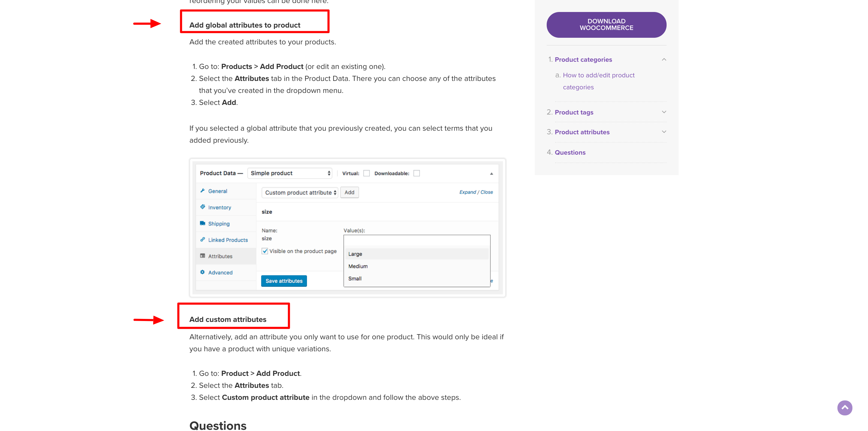The width and height of the screenshot is (868, 431).
Task: Expand the Product tags sidebar section
Action: pos(664,112)
